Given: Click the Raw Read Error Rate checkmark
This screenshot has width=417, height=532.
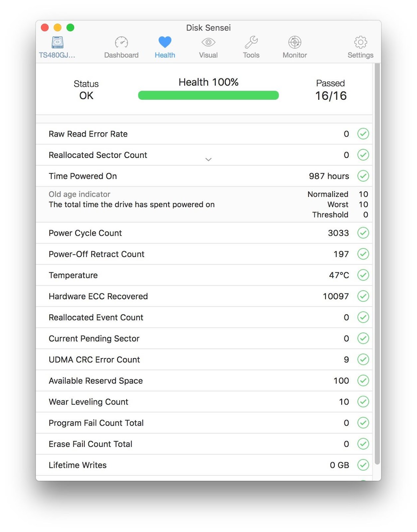Looking at the screenshot, I should 363,134.
